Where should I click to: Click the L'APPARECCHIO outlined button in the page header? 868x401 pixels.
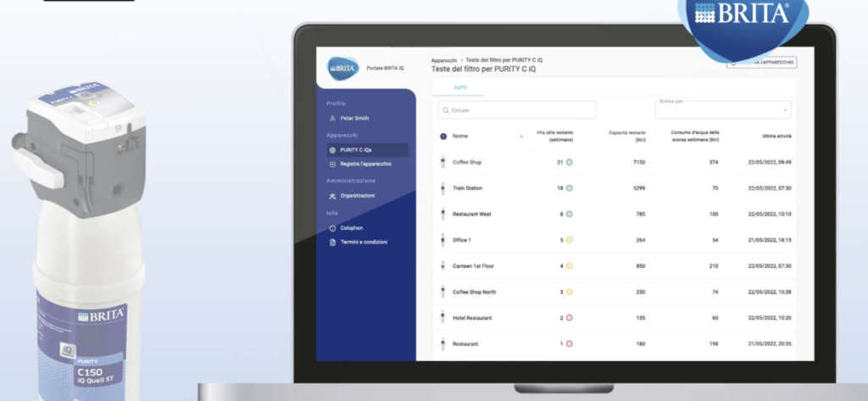pyautogui.click(x=762, y=63)
